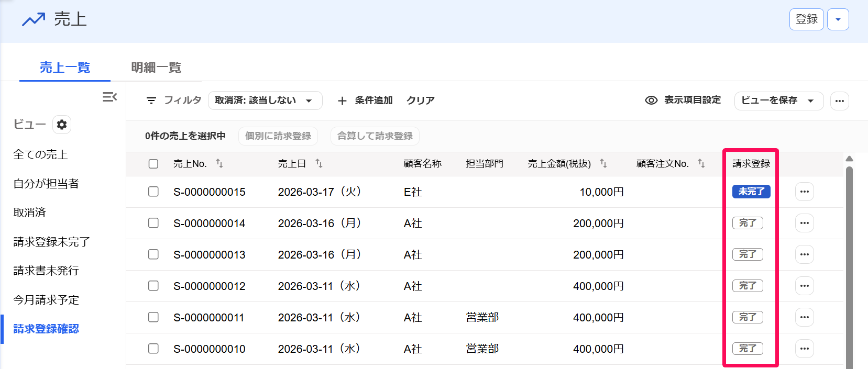The width and height of the screenshot is (868, 369).
Task: Click 完了 badge in S-0000000014 row
Action: [x=748, y=223]
